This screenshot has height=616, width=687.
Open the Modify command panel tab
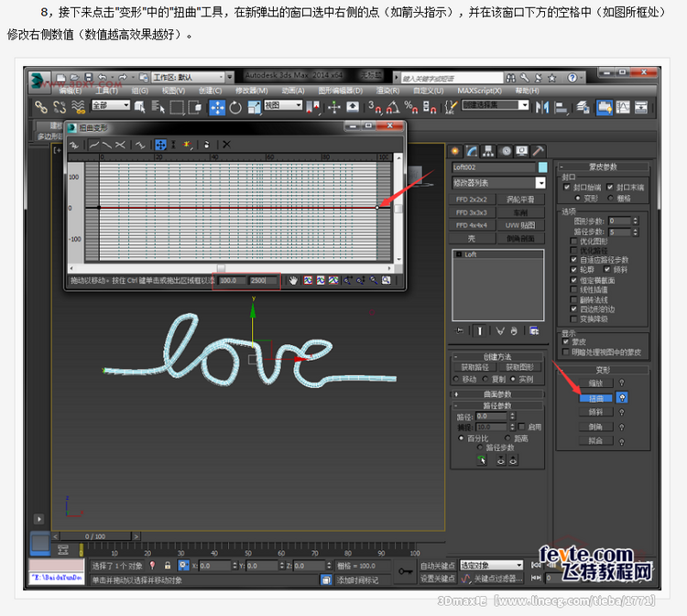coord(472,151)
